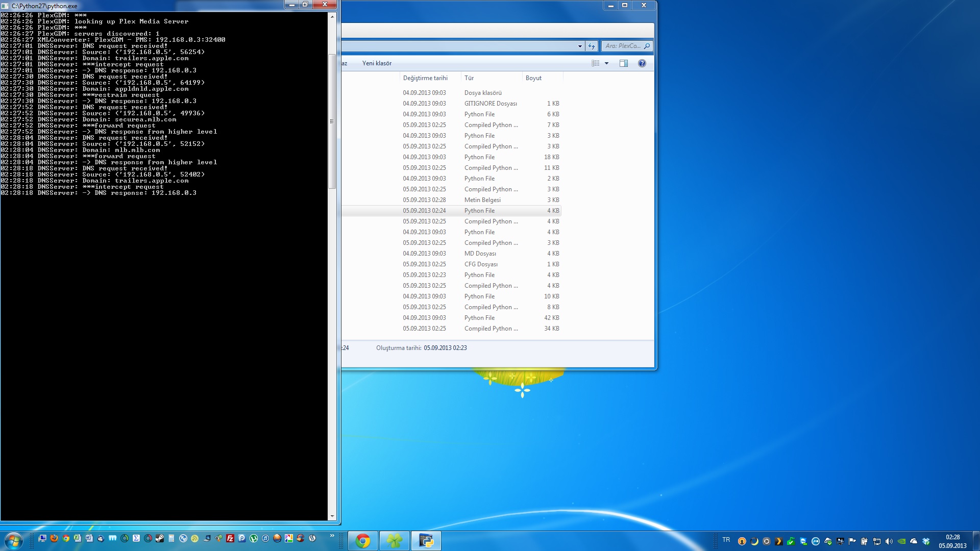Image resolution: width=980 pixels, height=551 pixels.
Task: Click the Picasa quick launch icon
Action: pyautogui.click(x=289, y=538)
